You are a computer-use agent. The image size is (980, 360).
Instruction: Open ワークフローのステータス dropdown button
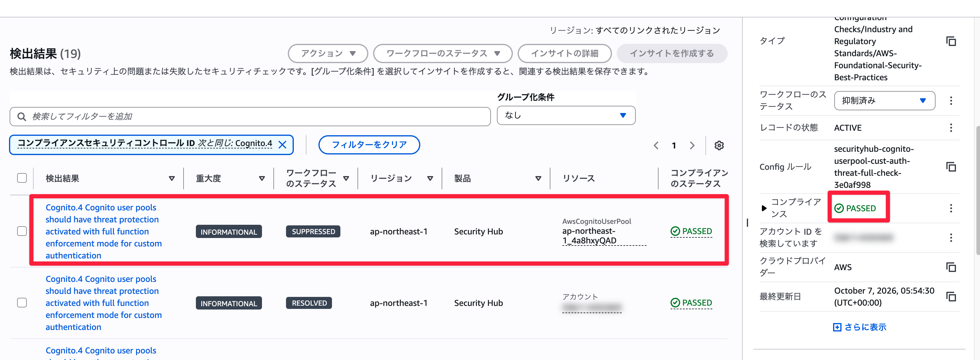tap(443, 53)
